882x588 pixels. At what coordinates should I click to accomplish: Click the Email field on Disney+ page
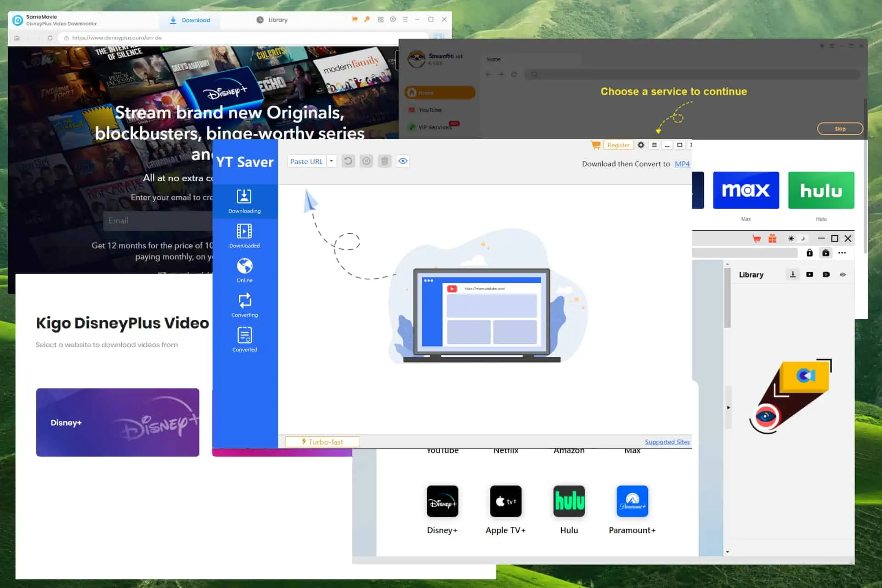(x=158, y=221)
